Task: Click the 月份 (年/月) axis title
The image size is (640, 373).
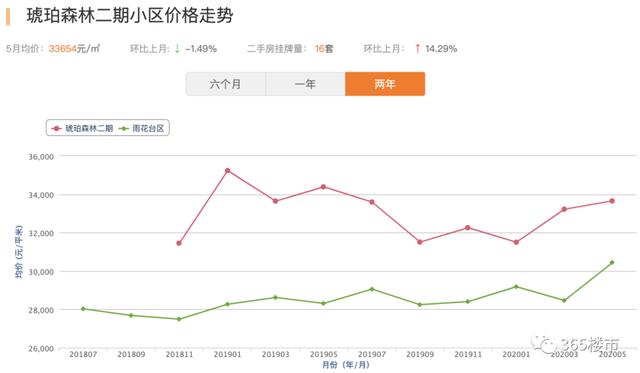Action: pos(346,365)
